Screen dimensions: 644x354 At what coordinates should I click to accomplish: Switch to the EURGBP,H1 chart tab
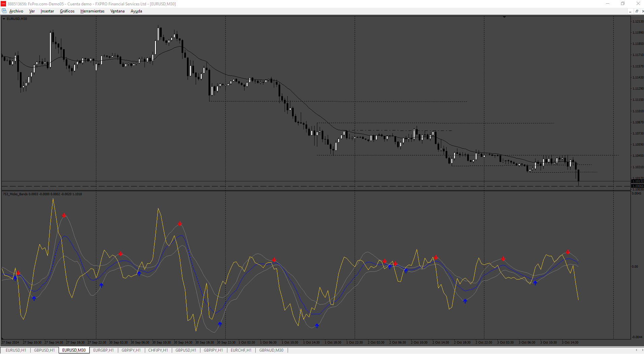click(103, 350)
